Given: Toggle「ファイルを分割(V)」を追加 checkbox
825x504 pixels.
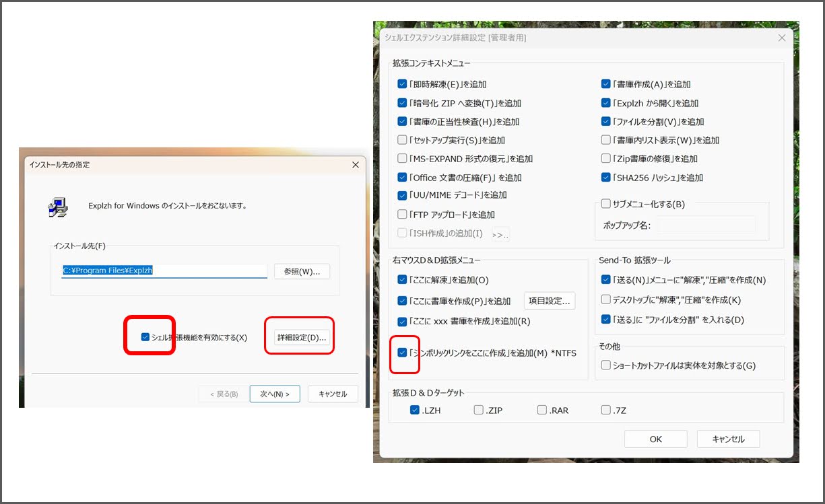Looking at the screenshot, I should click(x=605, y=122).
